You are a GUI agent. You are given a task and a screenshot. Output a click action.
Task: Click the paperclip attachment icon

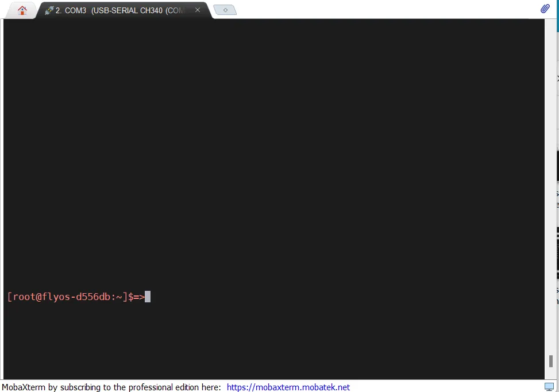point(545,9)
